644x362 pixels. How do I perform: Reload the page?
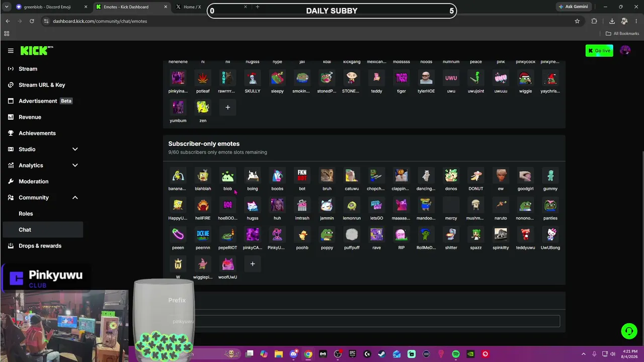[x=32, y=21]
